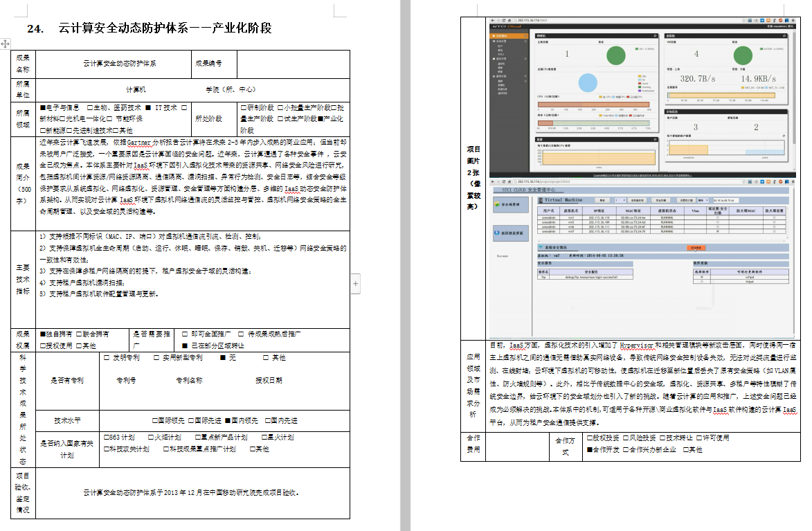Viewport: 812px width, 531px height.
Task: Check the 863计划 checkbox
Action: [x=105, y=438]
